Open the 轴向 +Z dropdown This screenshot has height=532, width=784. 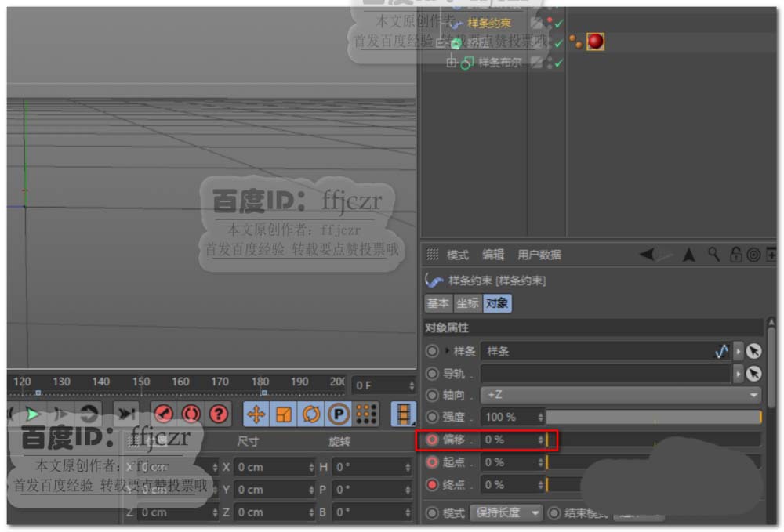click(x=621, y=395)
